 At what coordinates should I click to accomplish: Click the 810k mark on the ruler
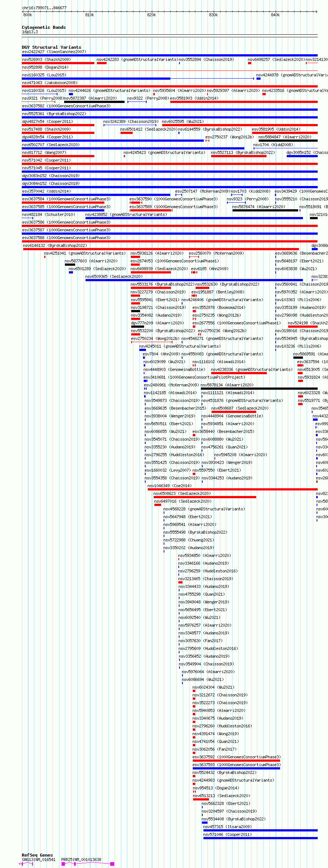point(90,15)
